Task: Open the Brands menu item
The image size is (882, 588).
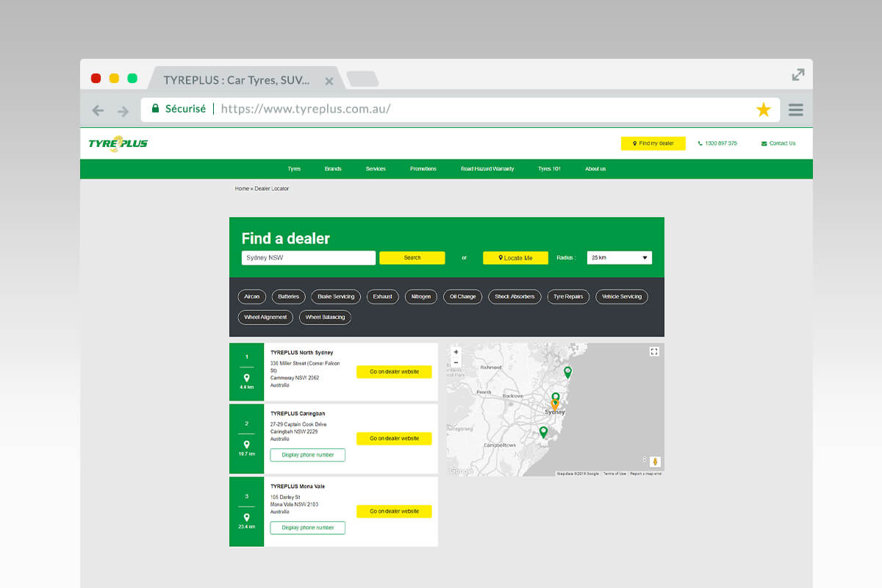Action: [333, 169]
